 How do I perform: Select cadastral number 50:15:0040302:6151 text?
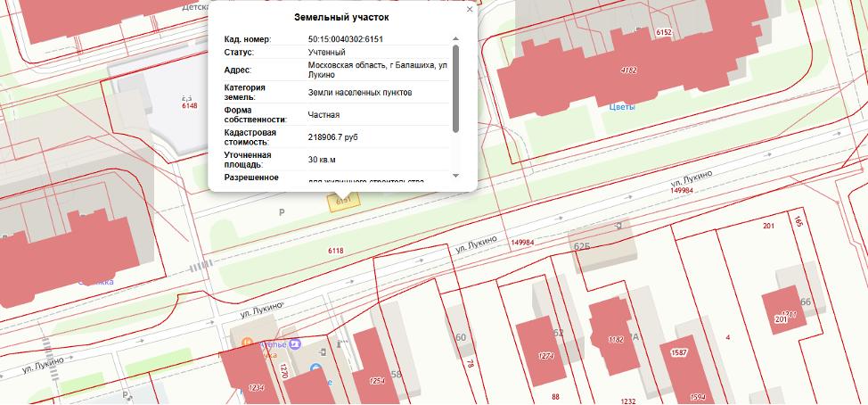point(345,39)
